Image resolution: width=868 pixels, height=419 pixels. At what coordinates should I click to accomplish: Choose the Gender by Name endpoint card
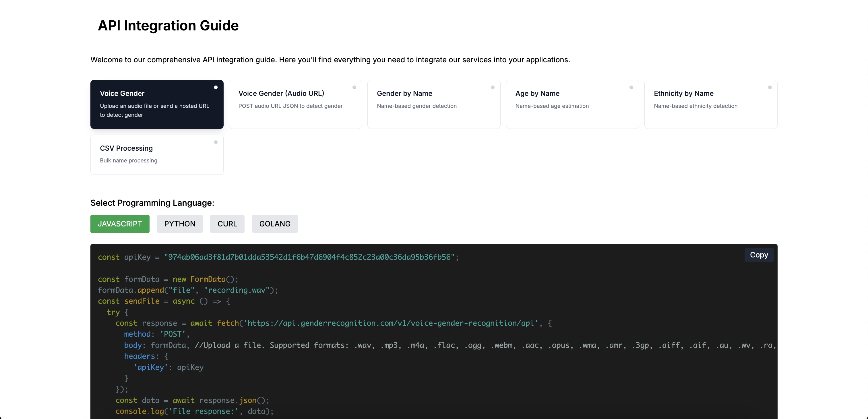coord(434,104)
